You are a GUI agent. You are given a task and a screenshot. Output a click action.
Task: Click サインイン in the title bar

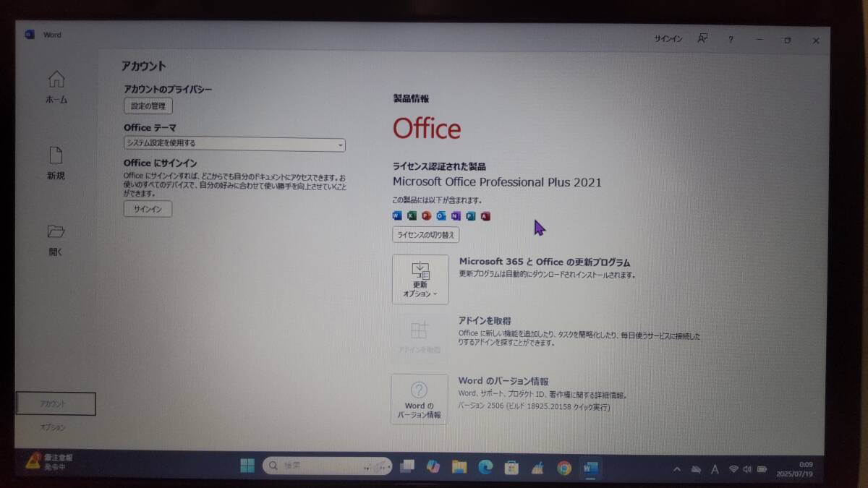(x=668, y=39)
